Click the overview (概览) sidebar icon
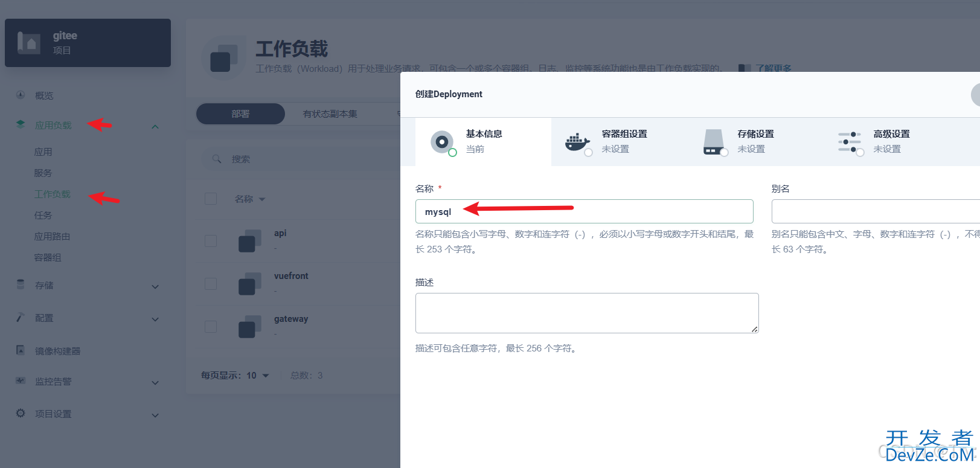This screenshot has height=468, width=980. pyautogui.click(x=21, y=95)
